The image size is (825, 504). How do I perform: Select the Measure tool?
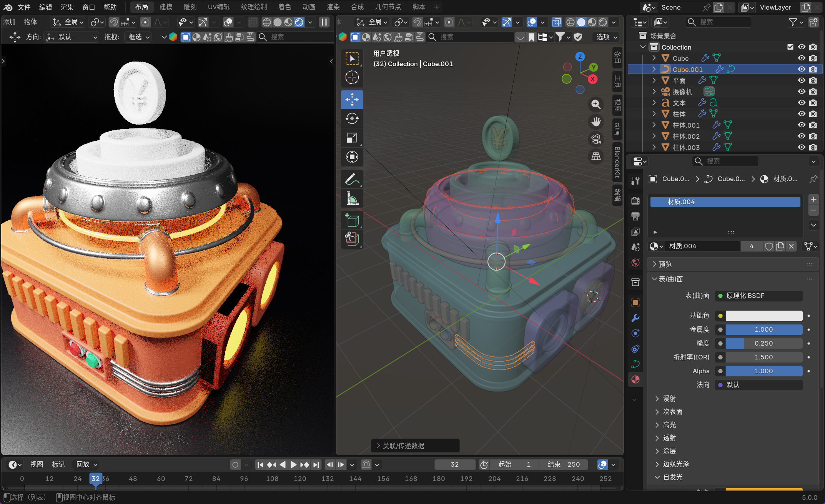point(352,199)
